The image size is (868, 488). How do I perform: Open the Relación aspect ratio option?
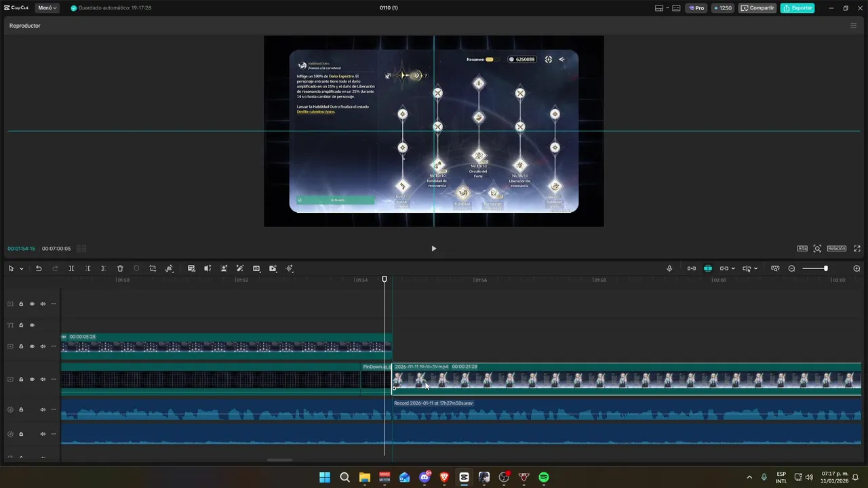point(836,249)
